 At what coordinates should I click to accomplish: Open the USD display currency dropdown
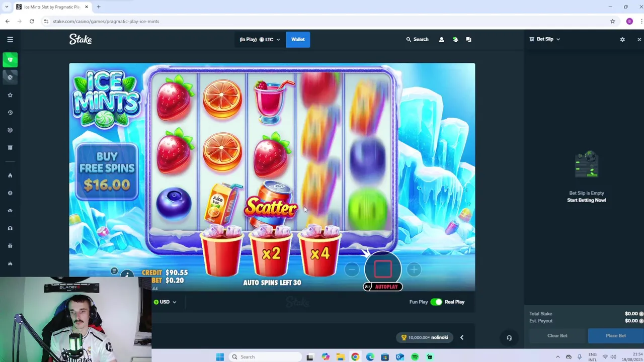[165, 302]
